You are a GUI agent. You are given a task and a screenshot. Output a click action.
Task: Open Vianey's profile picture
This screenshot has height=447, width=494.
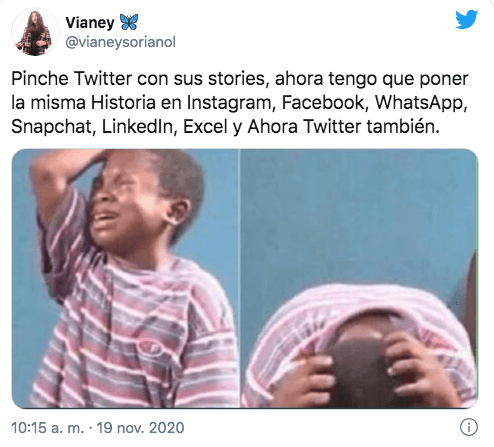tap(35, 32)
